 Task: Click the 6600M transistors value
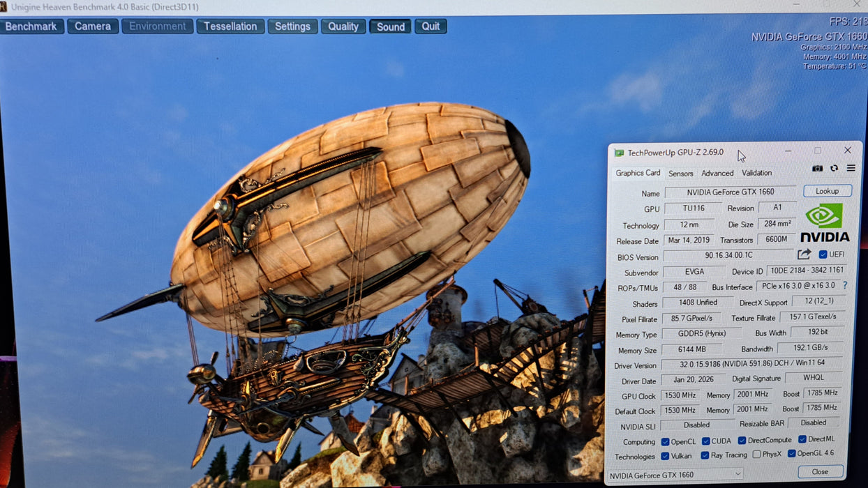pos(777,240)
